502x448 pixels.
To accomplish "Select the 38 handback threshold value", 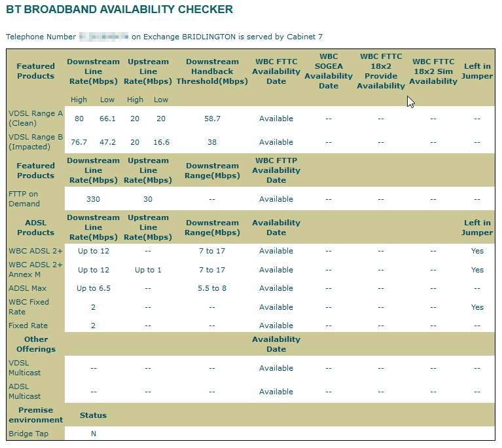I will tap(212, 142).
